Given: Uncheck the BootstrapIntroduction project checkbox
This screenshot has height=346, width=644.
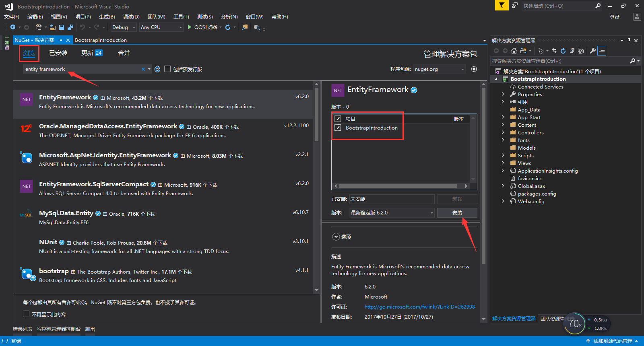Looking at the screenshot, I should pyautogui.click(x=338, y=128).
